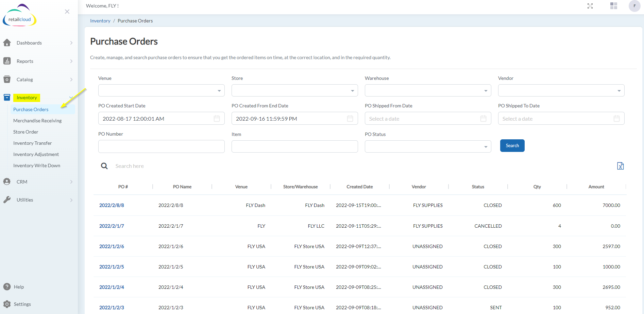
Task: Click the Catalog sidebar icon
Action: point(7,79)
